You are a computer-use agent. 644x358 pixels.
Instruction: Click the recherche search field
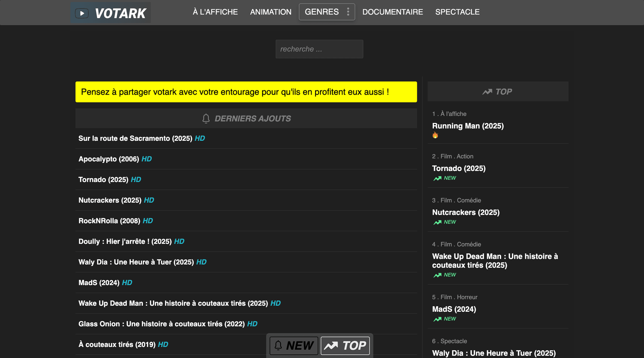point(319,49)
